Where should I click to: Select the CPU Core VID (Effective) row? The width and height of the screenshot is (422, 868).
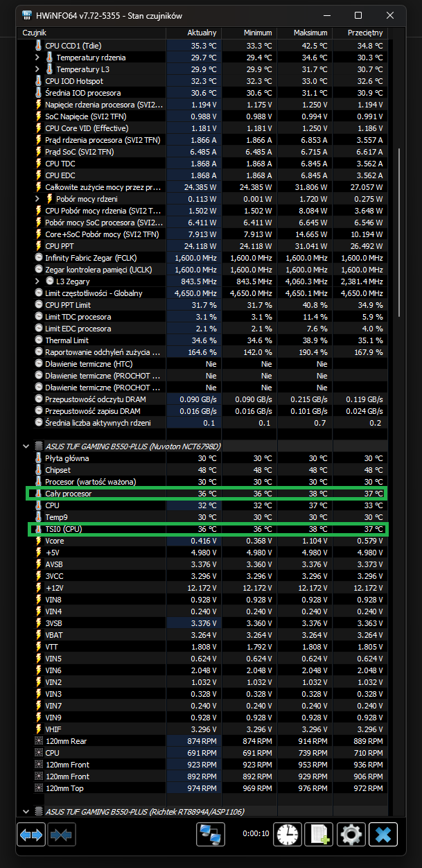[204, 128]
